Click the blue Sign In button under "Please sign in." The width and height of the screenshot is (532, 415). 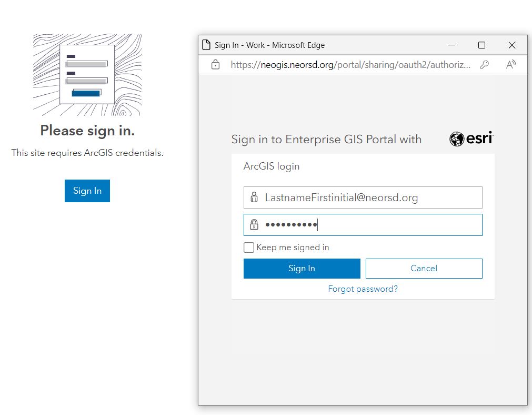(x=87, y=191)
